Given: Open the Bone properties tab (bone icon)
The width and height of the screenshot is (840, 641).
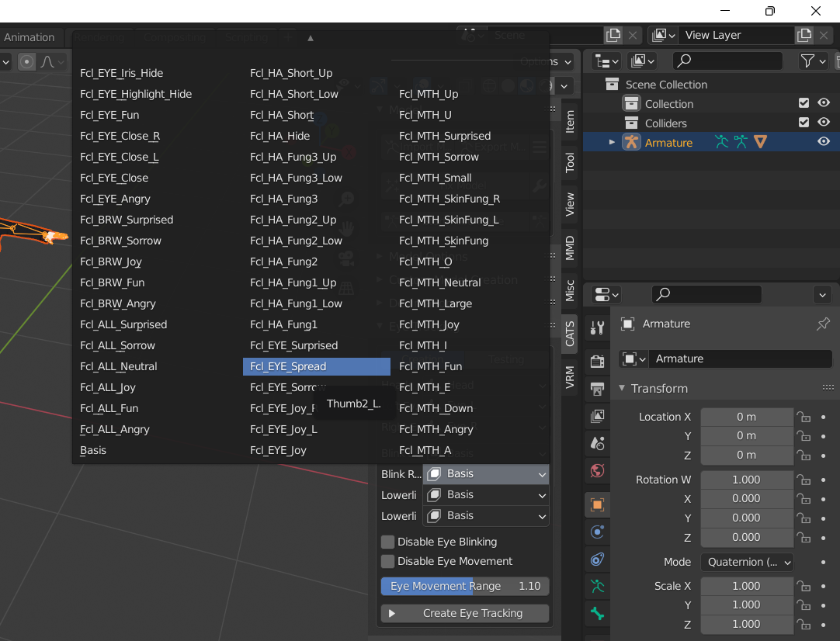Looking at the screenshot, I should pos(597,613).
